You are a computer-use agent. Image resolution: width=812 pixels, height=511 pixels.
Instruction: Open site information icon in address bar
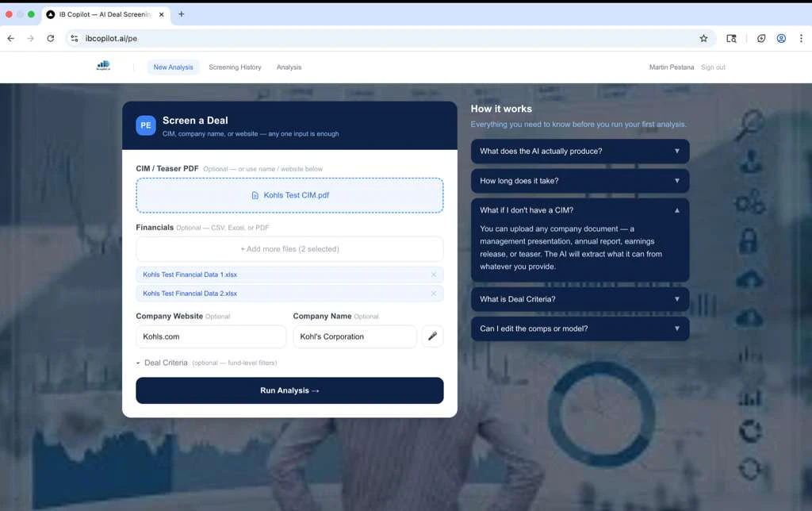click(75, 38)
